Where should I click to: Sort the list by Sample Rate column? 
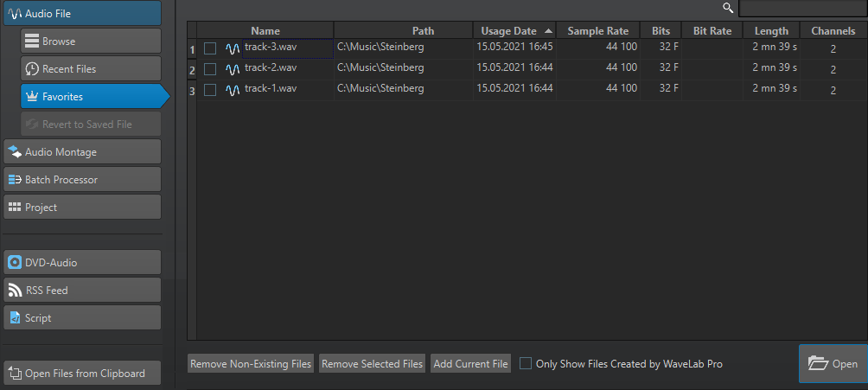tap(597, 31)
